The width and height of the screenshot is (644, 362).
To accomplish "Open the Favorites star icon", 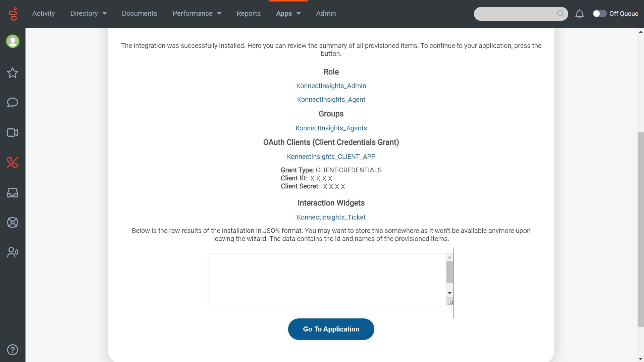I will [x=13, y=73].
